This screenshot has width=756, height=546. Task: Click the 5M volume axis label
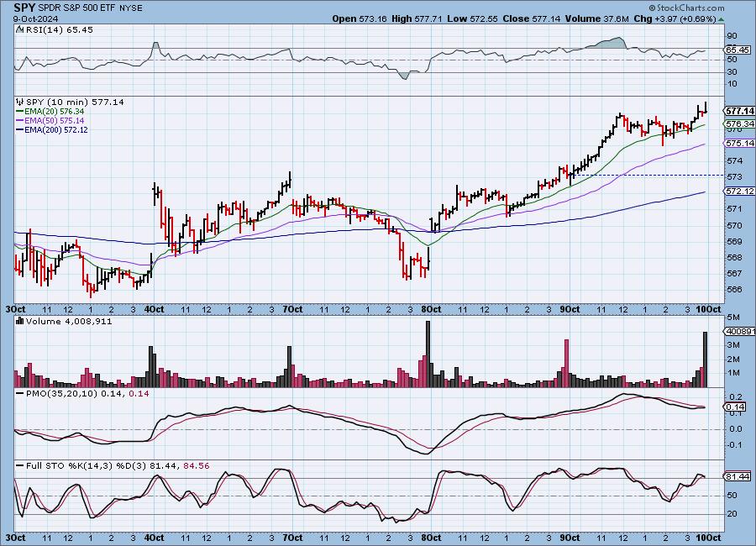pos(732,317)
